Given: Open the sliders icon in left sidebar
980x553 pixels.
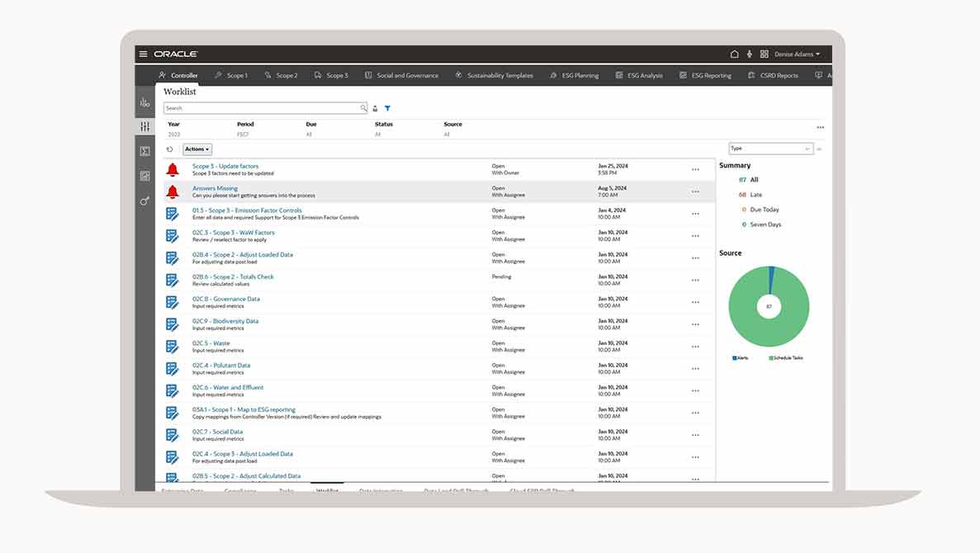Looking at the screenshot, I should 145,126.
